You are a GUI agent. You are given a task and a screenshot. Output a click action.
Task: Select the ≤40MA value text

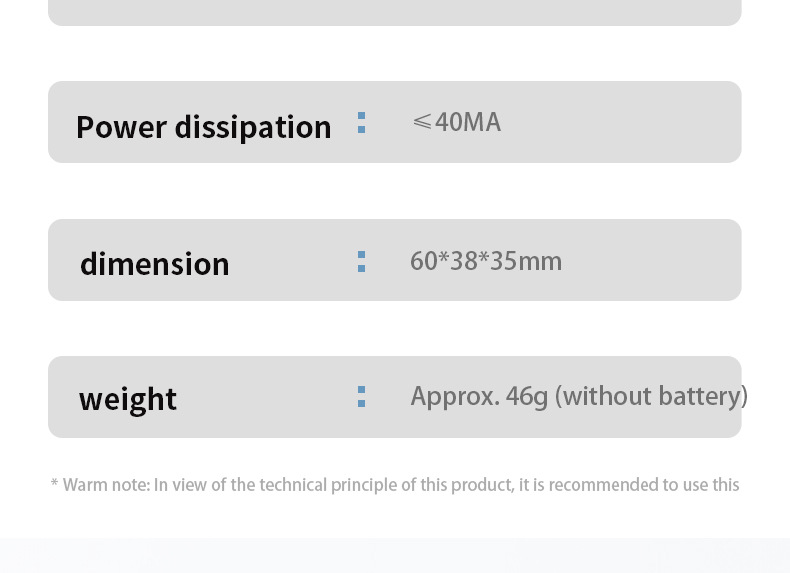pyautogui.click(x=456, y=122)
